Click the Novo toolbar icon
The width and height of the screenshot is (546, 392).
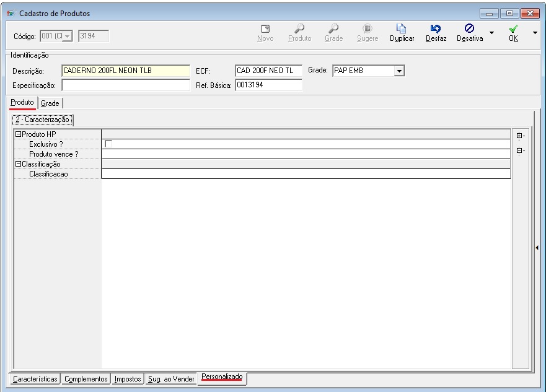[265, 33]
